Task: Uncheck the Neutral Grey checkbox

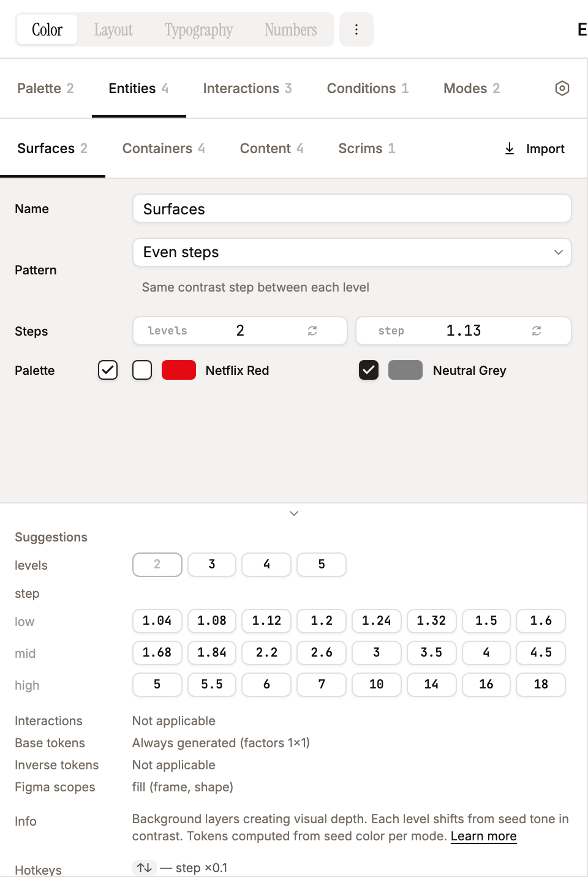Action: click(369, 370)
